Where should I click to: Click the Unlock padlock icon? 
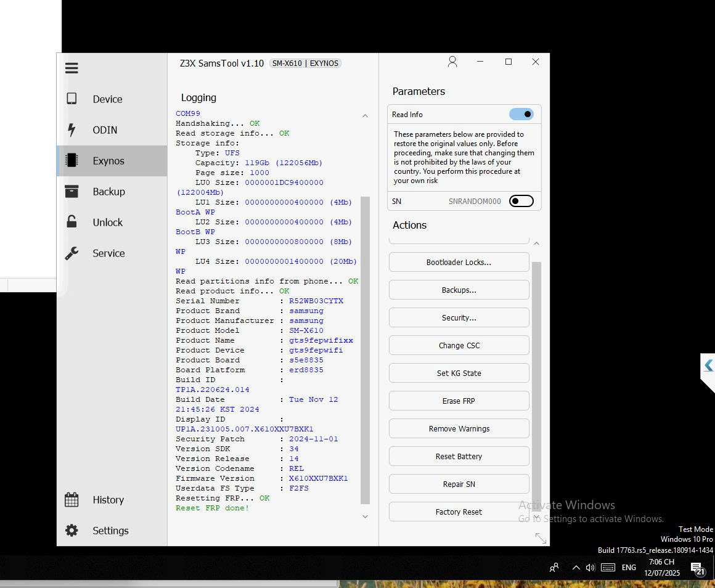[71, 222]
